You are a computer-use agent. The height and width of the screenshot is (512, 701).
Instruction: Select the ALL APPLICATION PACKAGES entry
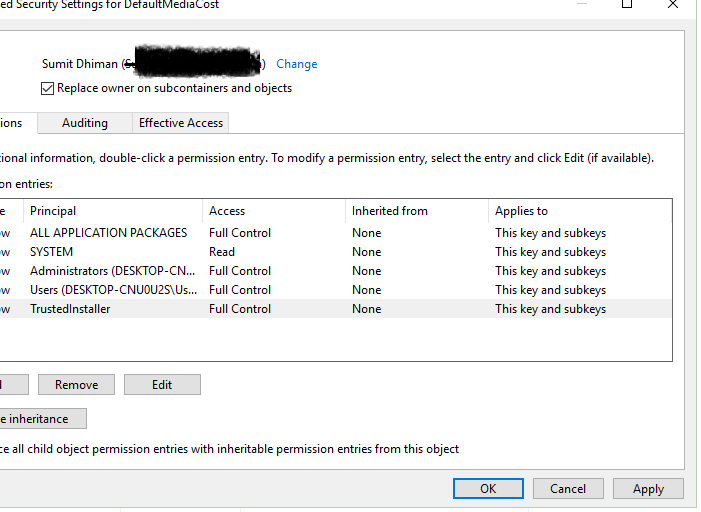(x=108, y=233)
